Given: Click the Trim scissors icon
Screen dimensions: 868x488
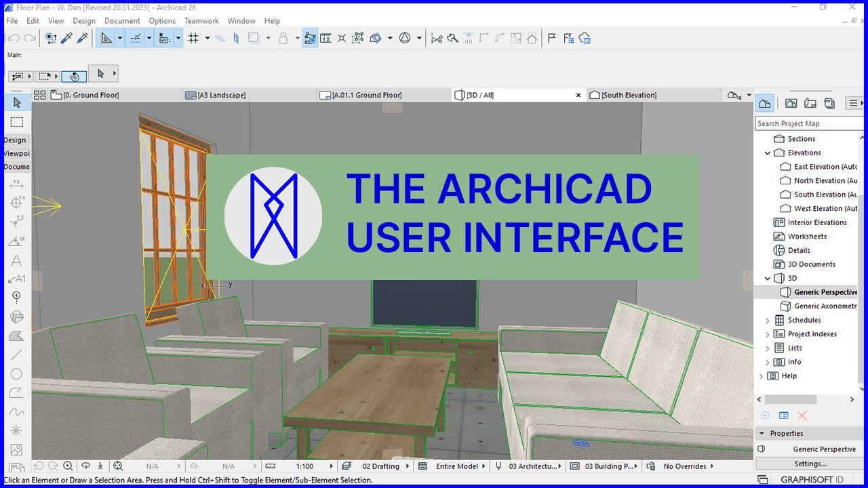Looking at the screenshot, I should (437, 39).
